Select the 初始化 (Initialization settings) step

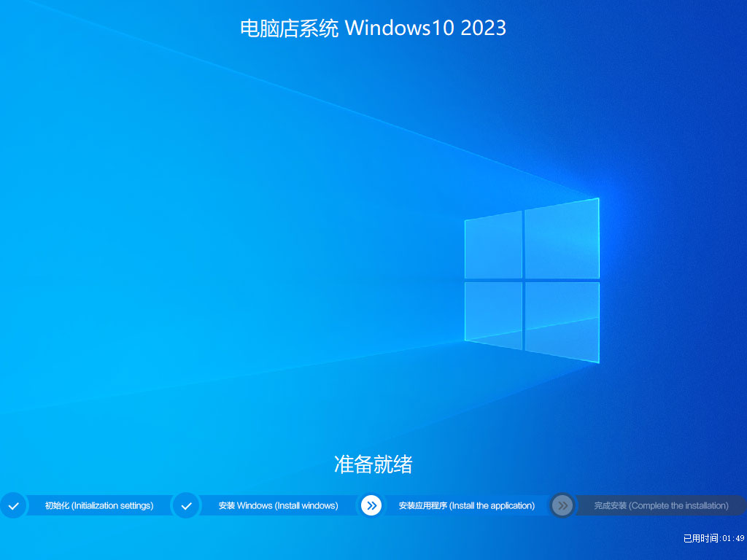(x=99, y=506)
